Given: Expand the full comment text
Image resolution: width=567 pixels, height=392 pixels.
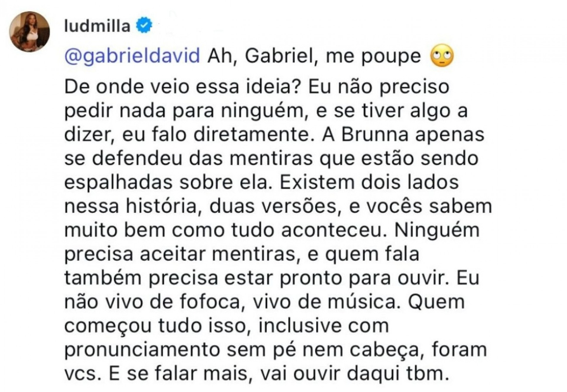Looking at the screenshot, I should coord(266,206).
